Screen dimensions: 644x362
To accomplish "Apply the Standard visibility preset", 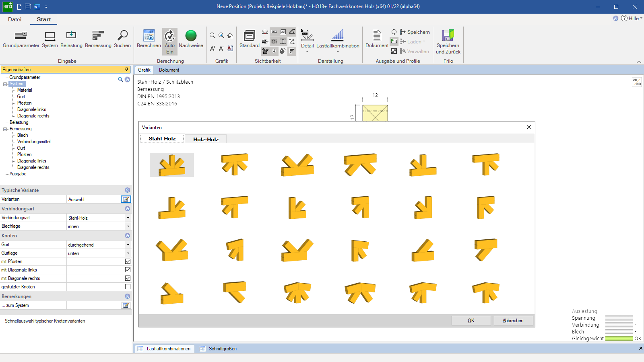I will click(x=250, y=39).
